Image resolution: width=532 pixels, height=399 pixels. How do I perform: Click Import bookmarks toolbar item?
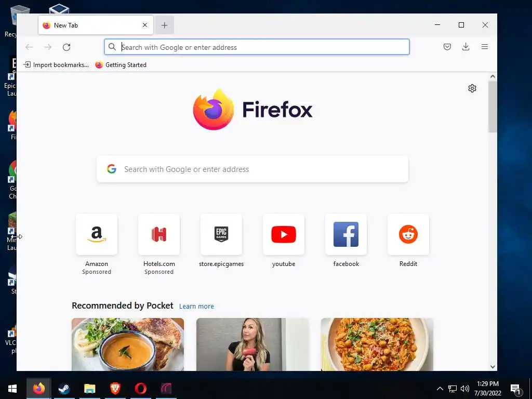(56, 65)
